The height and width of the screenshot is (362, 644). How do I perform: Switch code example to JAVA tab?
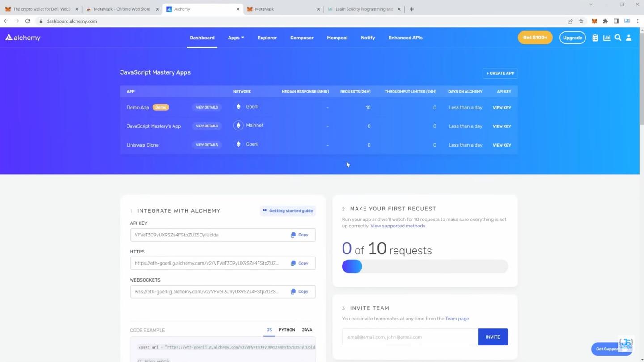307,330
